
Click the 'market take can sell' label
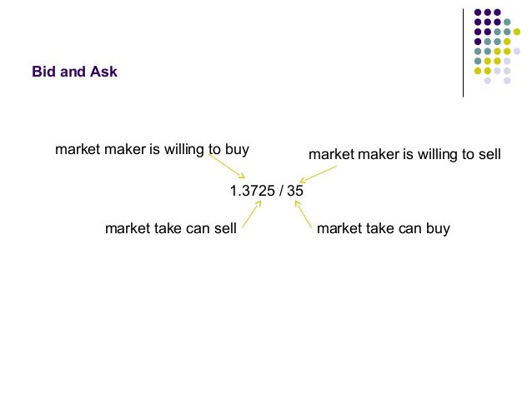171,228
